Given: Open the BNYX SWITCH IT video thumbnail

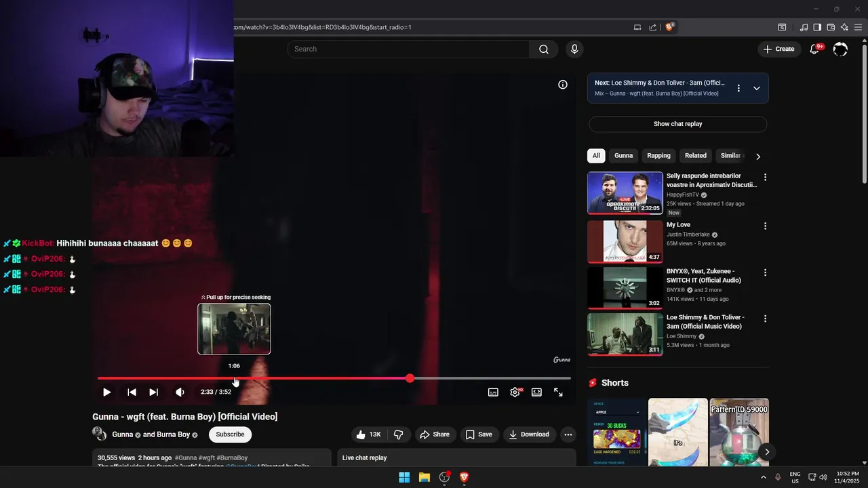Looking at the screenshot, I should point(625,288).
